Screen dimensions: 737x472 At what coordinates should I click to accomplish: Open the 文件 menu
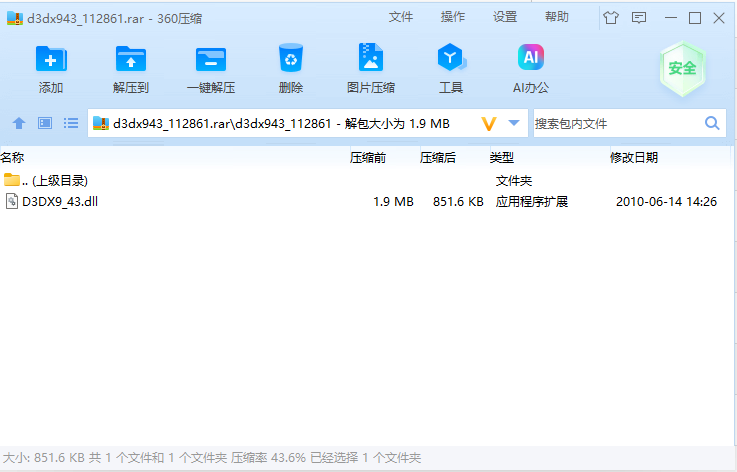point(400,17)
